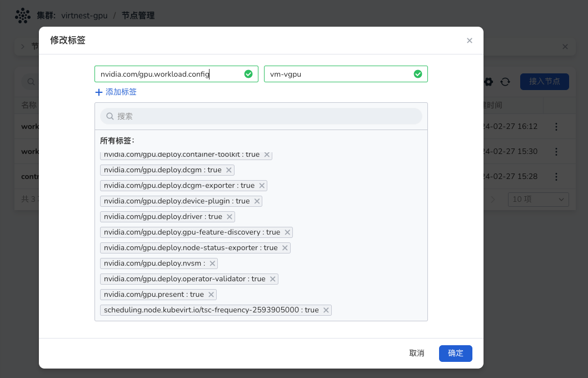Edit the vm-vgpu label value field
588x378 pixels.
point(339,74)
